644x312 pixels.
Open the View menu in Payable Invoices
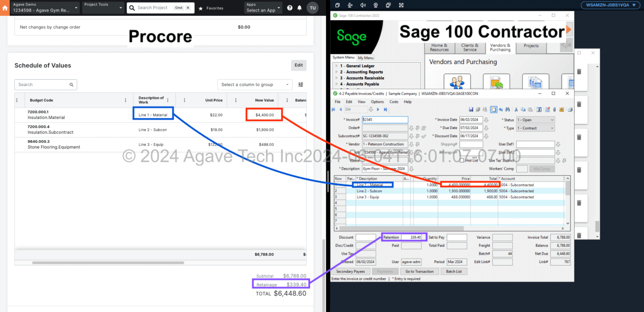362,102
